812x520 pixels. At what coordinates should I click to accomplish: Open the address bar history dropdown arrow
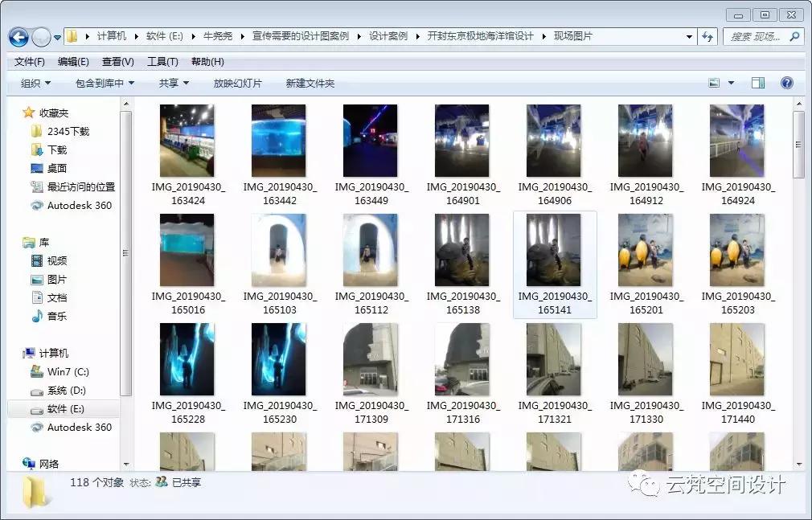689,36
